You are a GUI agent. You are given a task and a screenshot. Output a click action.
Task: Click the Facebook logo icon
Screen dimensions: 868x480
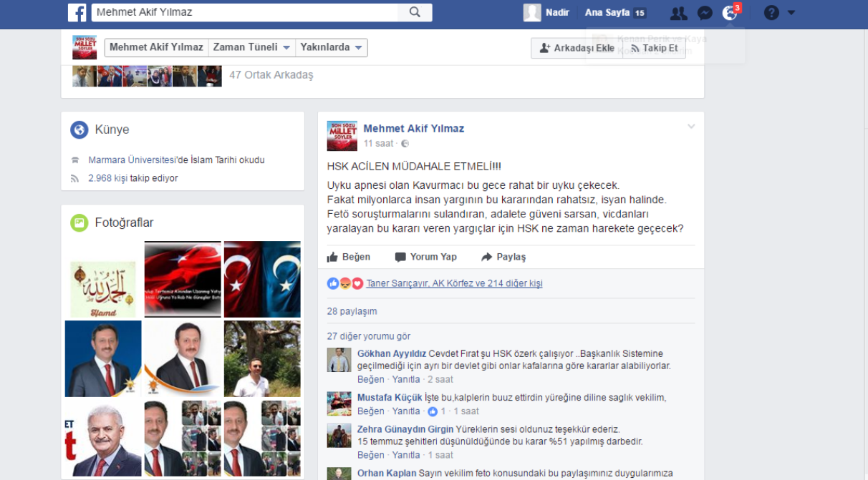[x=77, y=13]
